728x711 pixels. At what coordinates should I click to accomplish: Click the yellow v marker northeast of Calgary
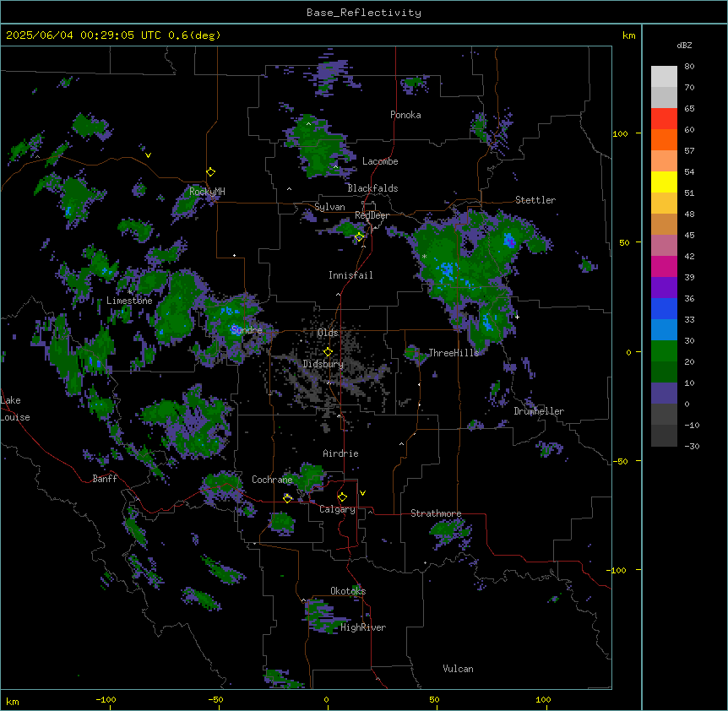362,493
